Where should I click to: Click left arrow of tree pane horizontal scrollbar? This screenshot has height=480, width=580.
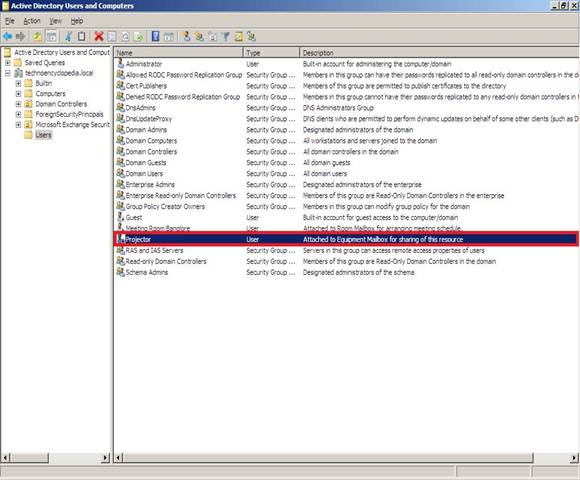pos(5,458)
